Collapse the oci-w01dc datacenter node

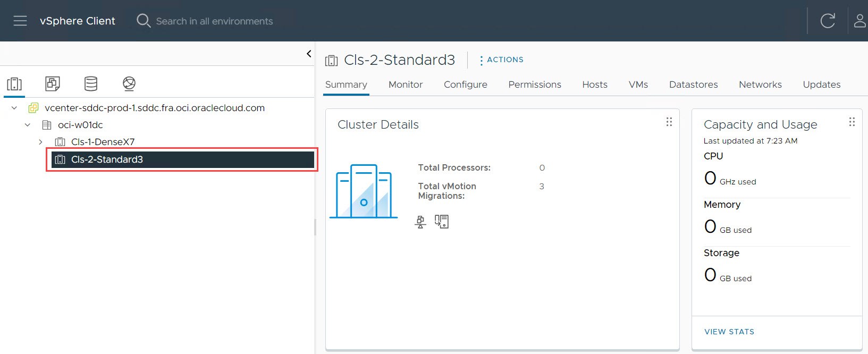coord(28,125)
